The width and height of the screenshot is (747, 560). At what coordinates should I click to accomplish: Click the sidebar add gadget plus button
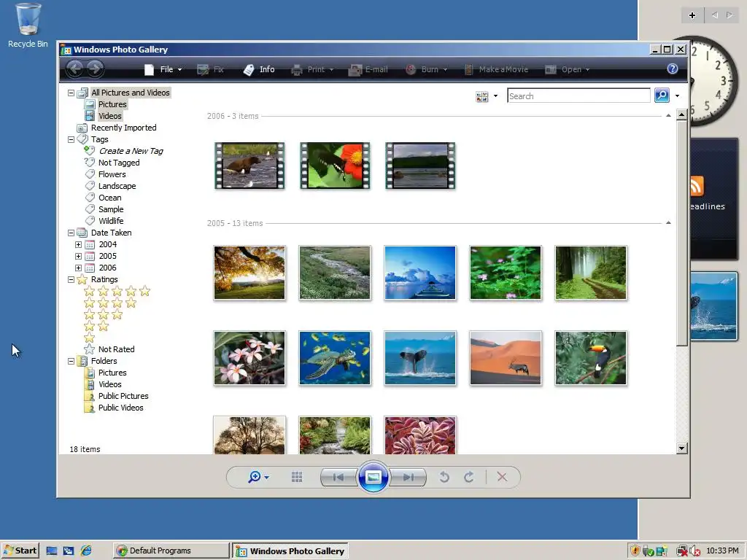pyautogui.click(x=692, y=15)
